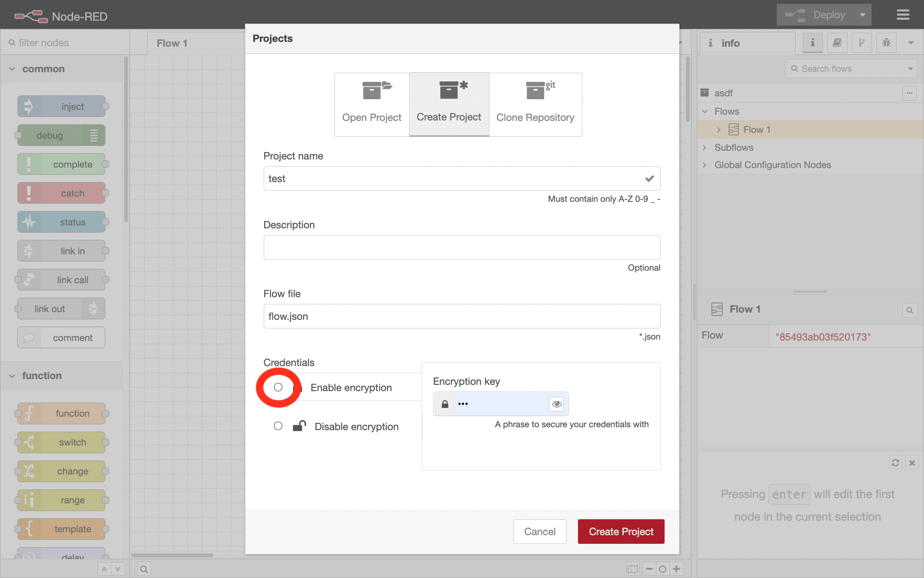Image resolution: width=924 pixels, height=578 pixels.
Task: Zoom in on the flow workspace
Action: click(x=677, y=568)
